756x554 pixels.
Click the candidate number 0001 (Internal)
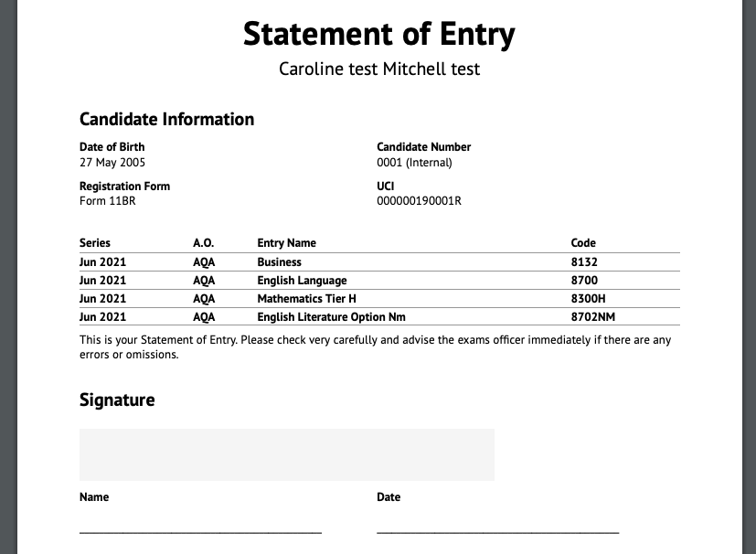(414, 163)
